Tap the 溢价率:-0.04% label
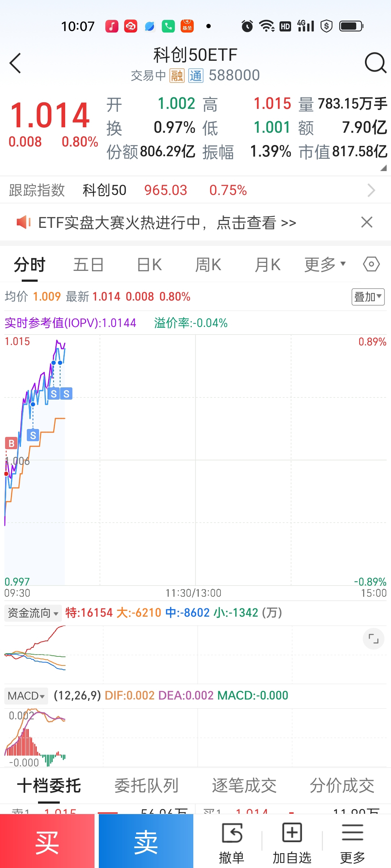 point(191,323)
